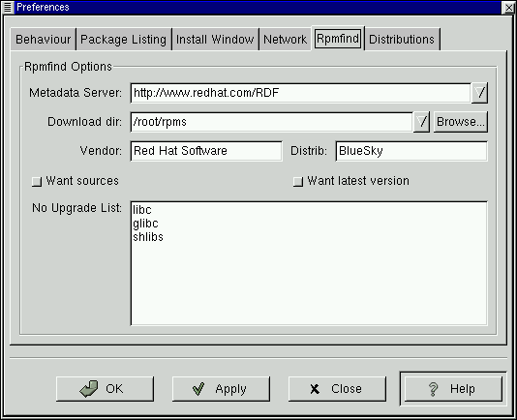This screenshot has height=420, width=517.
Task: Click the Browse... button
Action: click(461, 122)
